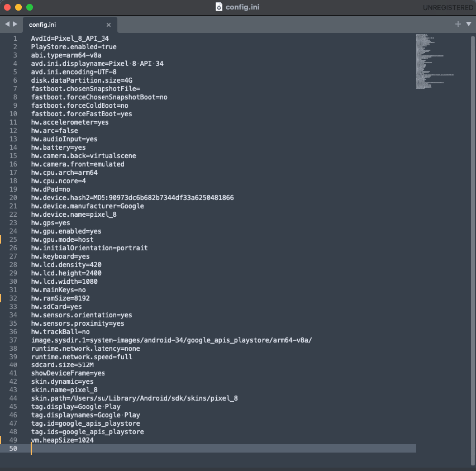Click line 'hw.gpu.enabled=yes'
The image size is (476, 471).
click(66, 231)
